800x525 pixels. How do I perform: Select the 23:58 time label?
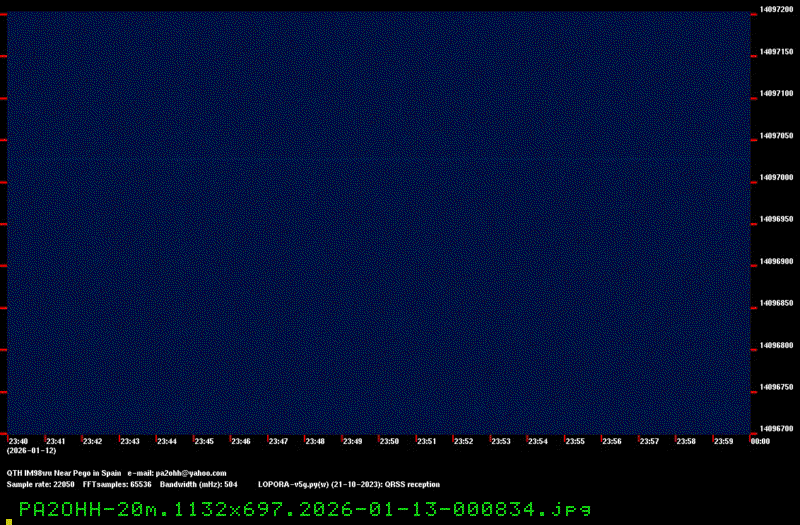[x=686, y=441]
